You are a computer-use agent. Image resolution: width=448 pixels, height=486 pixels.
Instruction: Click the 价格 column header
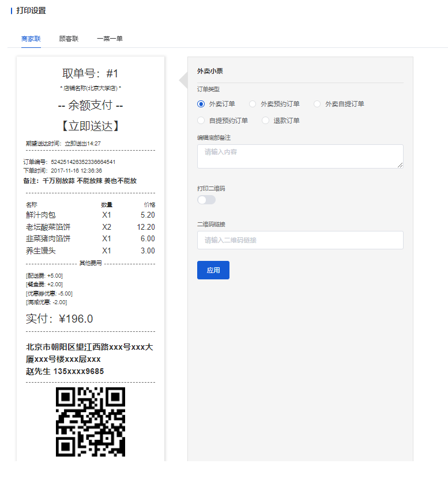click(x=149, y=205)
